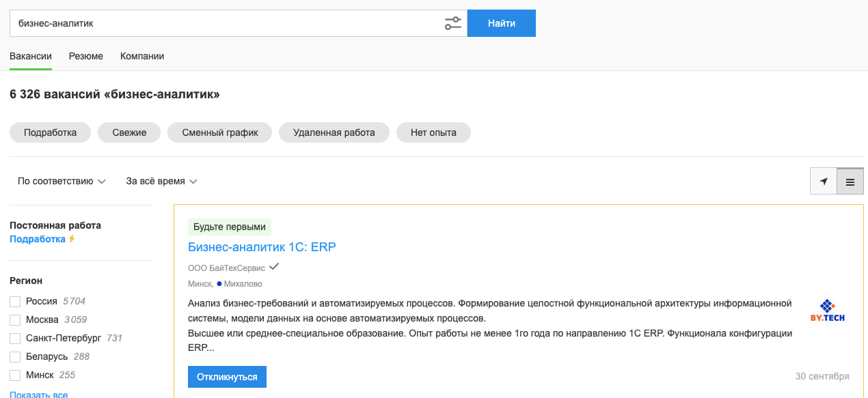This screenshot has height=398, width=868.
Task: Enable the Удаленная работа filter chip
Action: tap(334, 132)
